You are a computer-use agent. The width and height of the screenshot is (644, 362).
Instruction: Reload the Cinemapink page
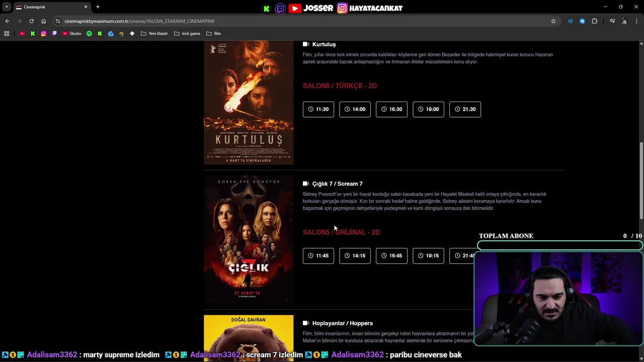pos(31,21)
